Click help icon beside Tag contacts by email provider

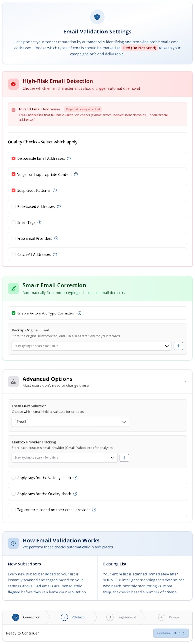point(94,510)
